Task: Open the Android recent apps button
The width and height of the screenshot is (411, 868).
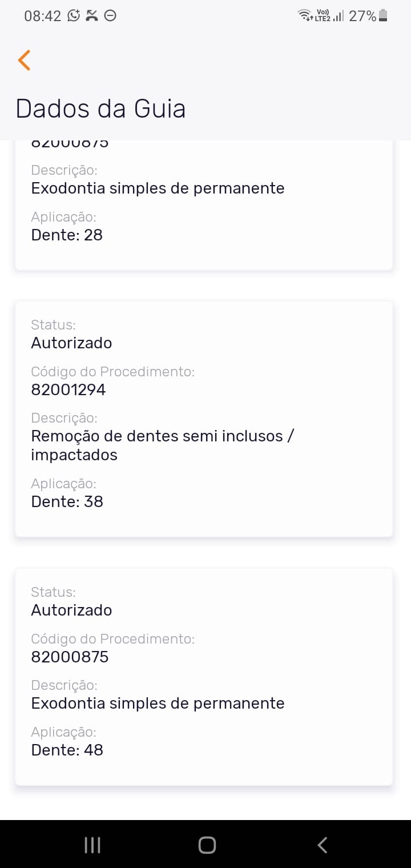Action: pyautogui.click(x=92, y=845)
